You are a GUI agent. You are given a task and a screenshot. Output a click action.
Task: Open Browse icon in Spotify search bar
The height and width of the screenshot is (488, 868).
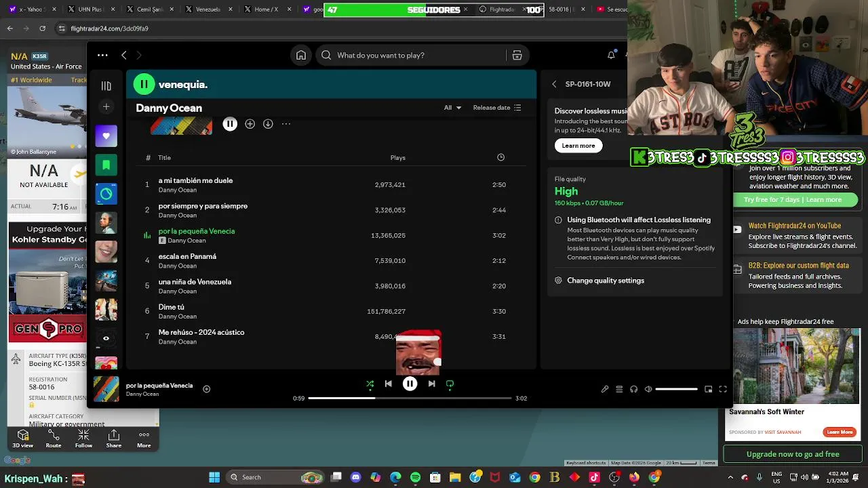(x=517, y=56)
